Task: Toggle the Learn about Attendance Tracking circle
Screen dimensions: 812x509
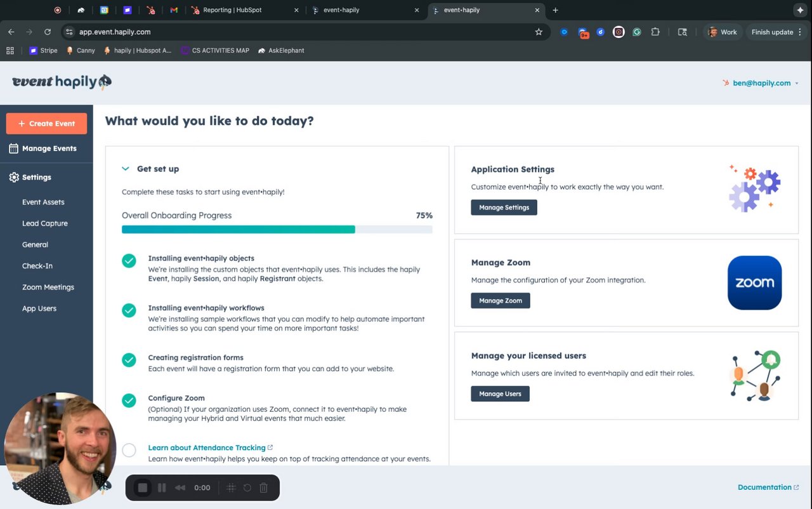Action: pyautogui.click(x=129, y=451)
